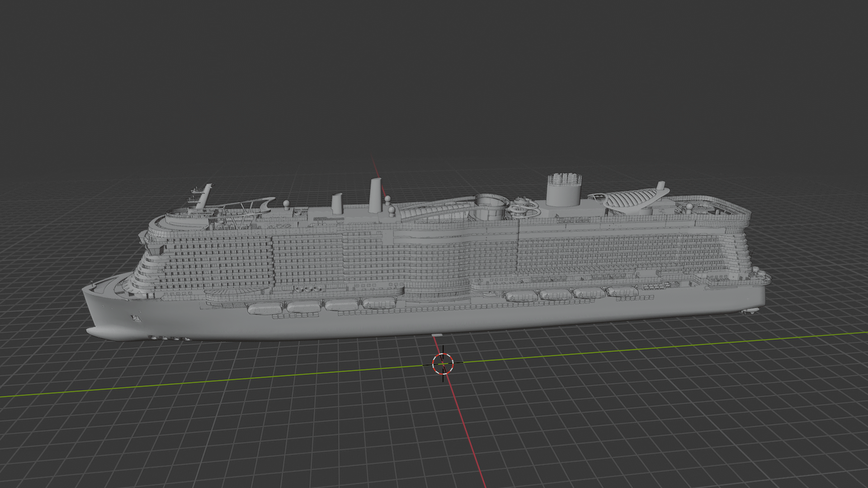Click the radar mast above the ship's bridge
Viewport: 868px width, 488px height.
(x=202, y=195)
